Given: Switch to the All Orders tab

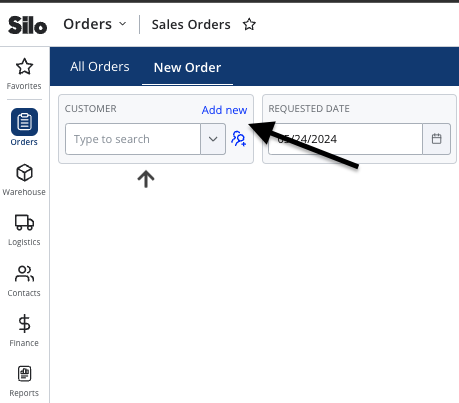Looking at the screenshot, I should click(x=100, y=67).
